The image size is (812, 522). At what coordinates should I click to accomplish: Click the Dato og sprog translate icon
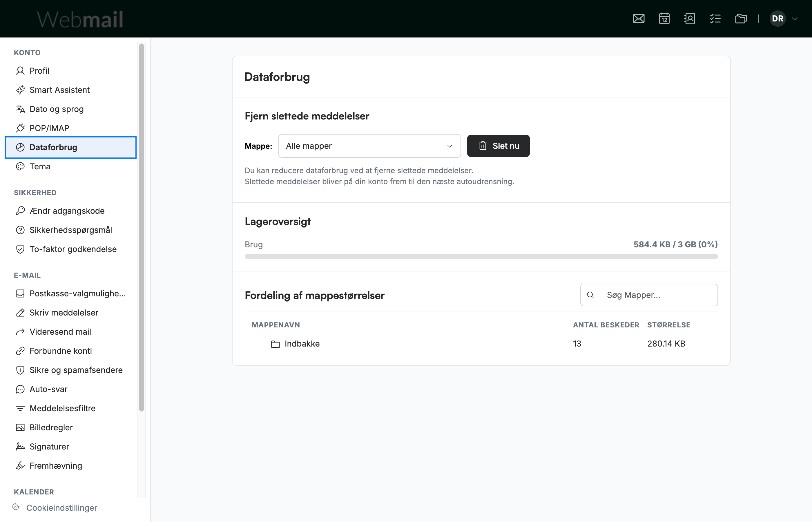(20, 109)
